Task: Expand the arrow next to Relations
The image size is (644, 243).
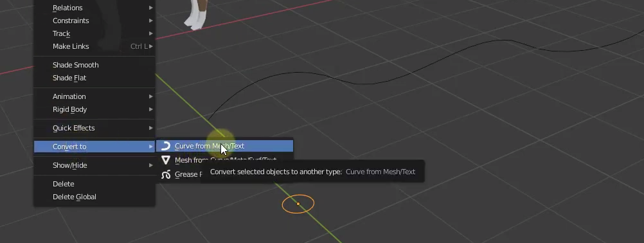Action: pos(151,8)
